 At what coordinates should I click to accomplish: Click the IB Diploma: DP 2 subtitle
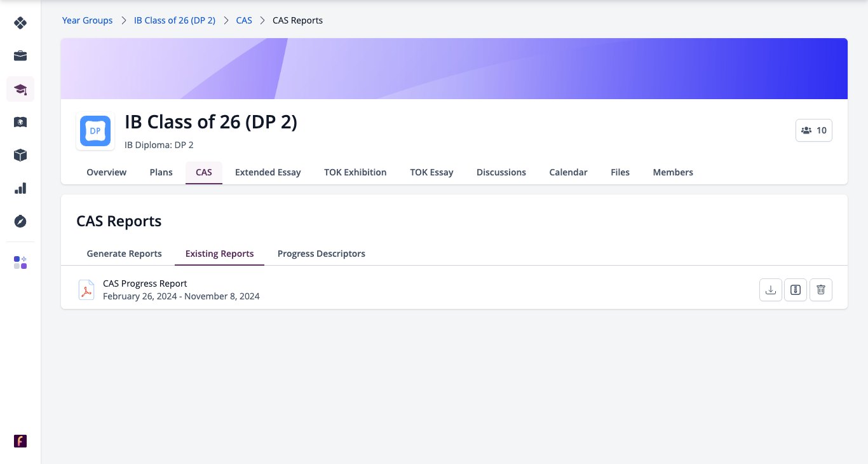[x=159, y=145]
